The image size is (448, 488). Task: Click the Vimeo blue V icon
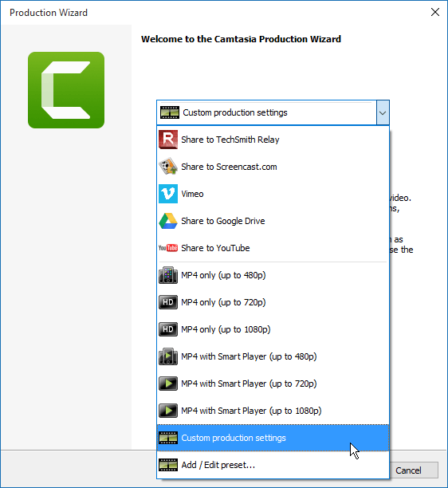pyautogui.click(x=168, y=194)
